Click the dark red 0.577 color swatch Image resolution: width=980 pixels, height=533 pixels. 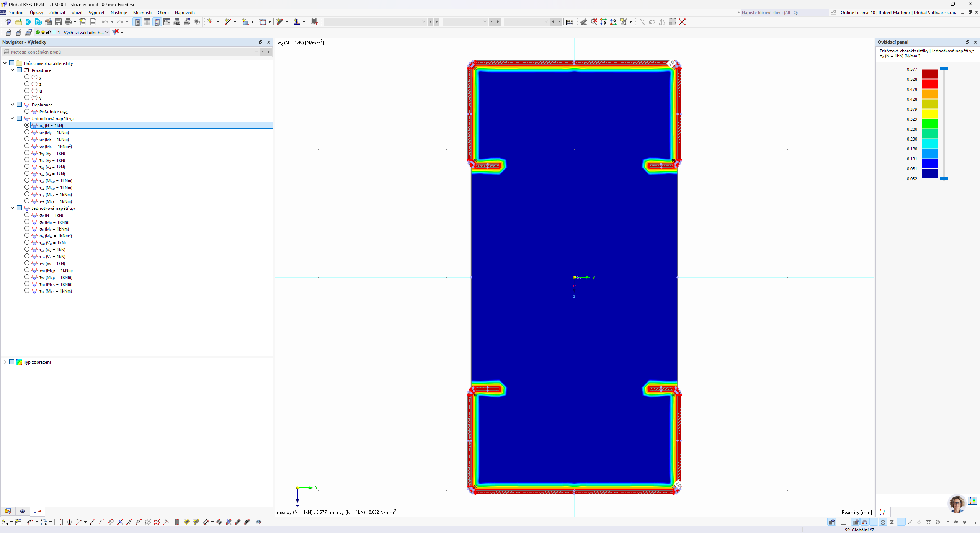(x=930, y=74)
